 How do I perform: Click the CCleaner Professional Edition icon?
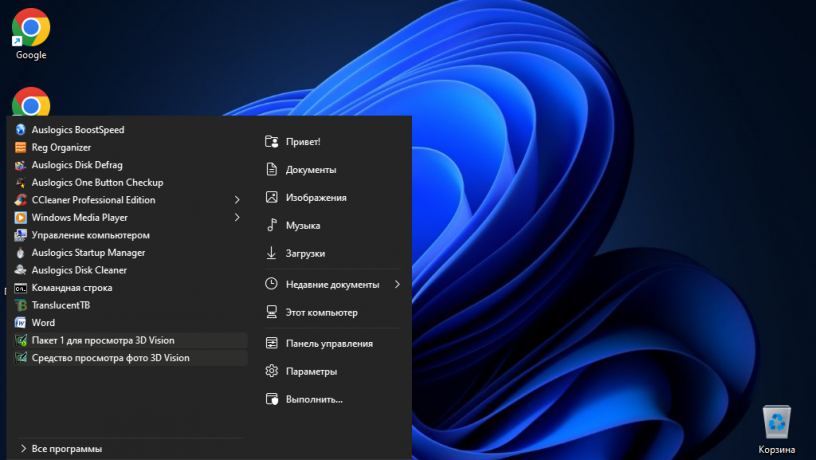pyautogui.click(x=20, y=200)
